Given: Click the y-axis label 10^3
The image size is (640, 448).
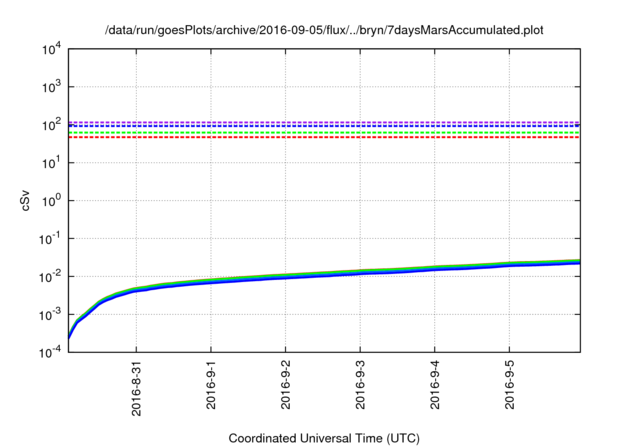Looking at the screenshot, I should [x=51, y=87].
